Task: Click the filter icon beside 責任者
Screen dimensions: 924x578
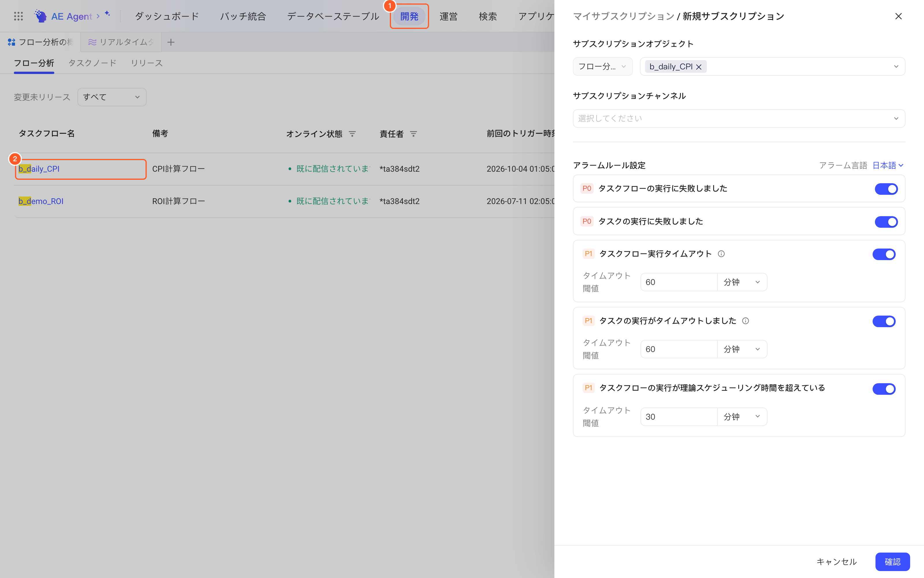Action: tap(413, 134)
